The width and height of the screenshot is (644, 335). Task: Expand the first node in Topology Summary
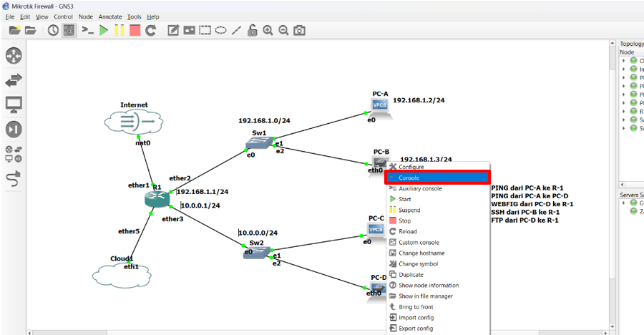point(624,60)
